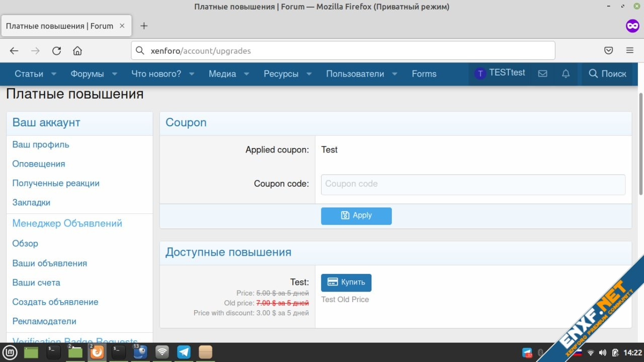
Task: Open the Linux Mint start menu
Action: click(10, 352)
